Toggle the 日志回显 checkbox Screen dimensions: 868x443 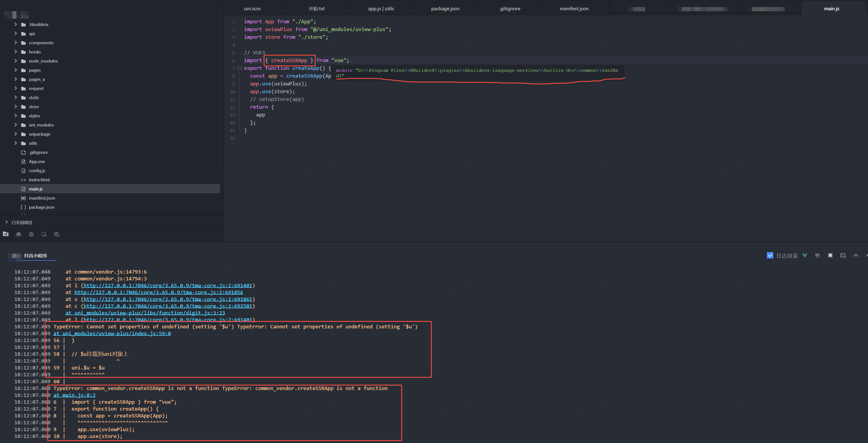pyautogui.click(x=770, y=255)
